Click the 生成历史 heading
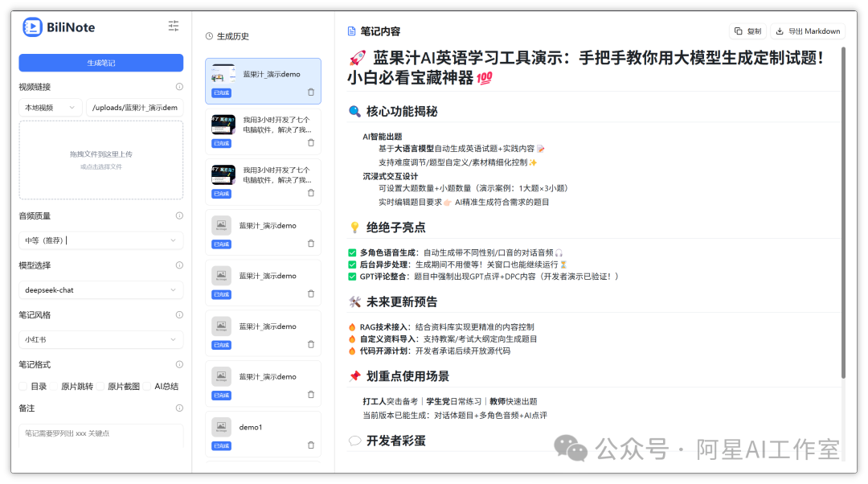The image size is (868, 484). (232, 36)
